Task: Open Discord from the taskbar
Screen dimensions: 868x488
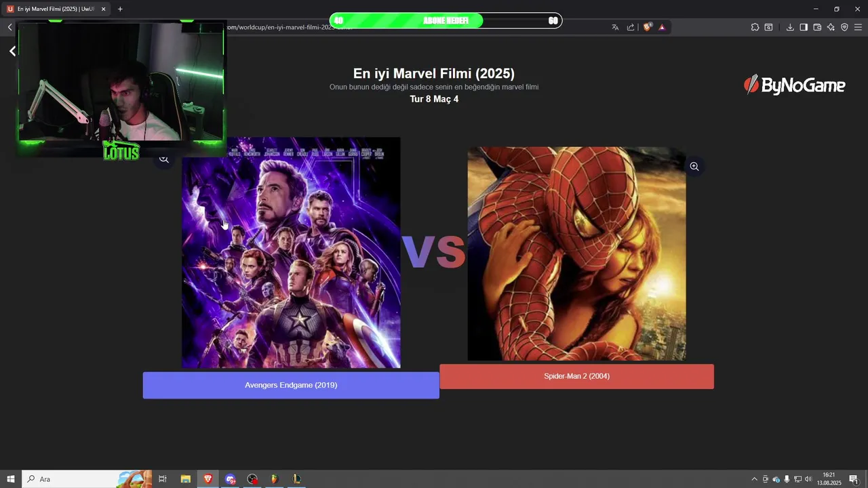Action: point(231,479)
